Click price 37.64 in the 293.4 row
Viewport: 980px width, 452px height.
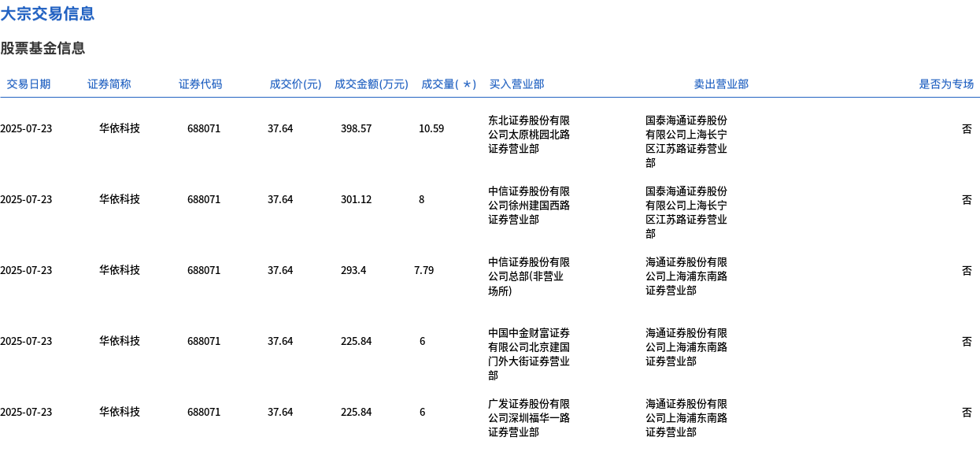tap(280, 270)
